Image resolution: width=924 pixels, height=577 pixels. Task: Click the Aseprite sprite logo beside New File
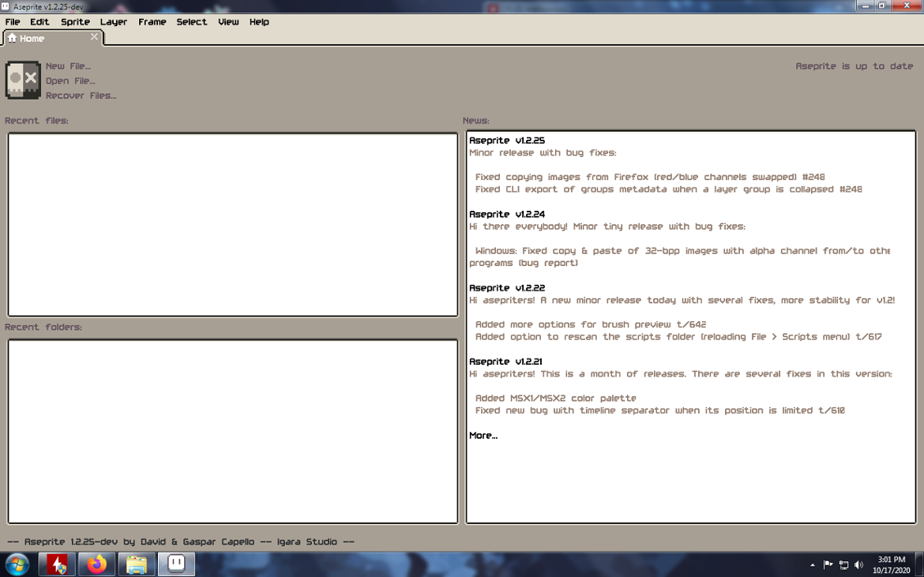(x=22, y=79)
